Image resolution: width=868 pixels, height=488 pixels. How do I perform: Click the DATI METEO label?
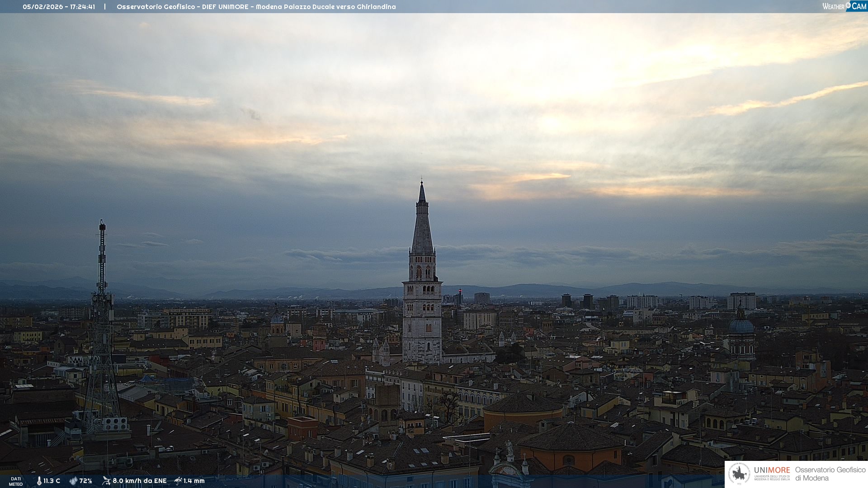(x=16, y=481)
